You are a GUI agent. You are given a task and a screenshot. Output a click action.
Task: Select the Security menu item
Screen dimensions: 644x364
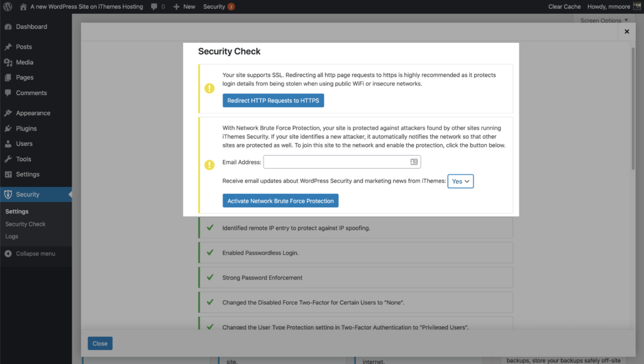36,195
